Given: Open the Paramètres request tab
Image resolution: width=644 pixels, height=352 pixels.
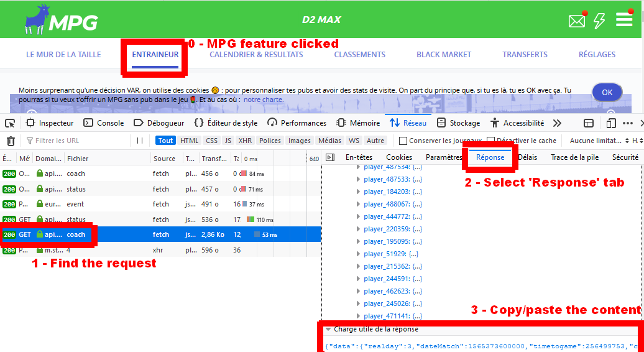Looking at the screenshot, I should pyautogui.click(x=444, y=157).
